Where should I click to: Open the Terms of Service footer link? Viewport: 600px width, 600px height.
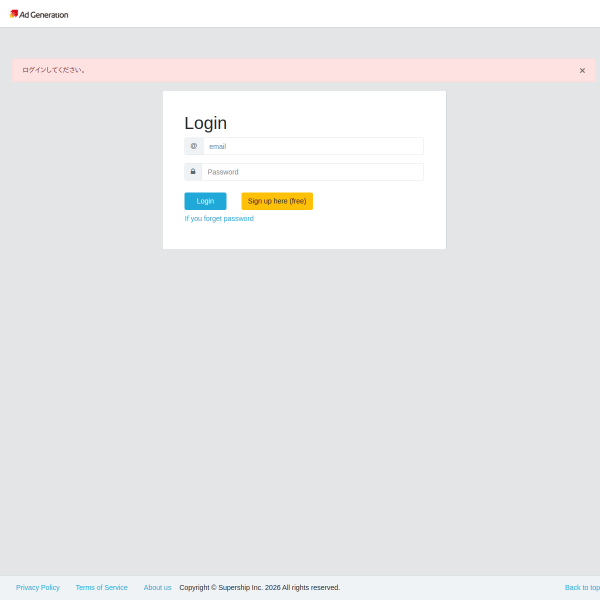[102, 587]
